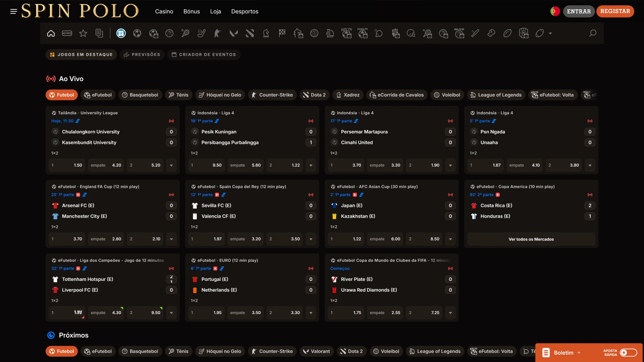Open the Portugal flag language selector

(555, 11)
